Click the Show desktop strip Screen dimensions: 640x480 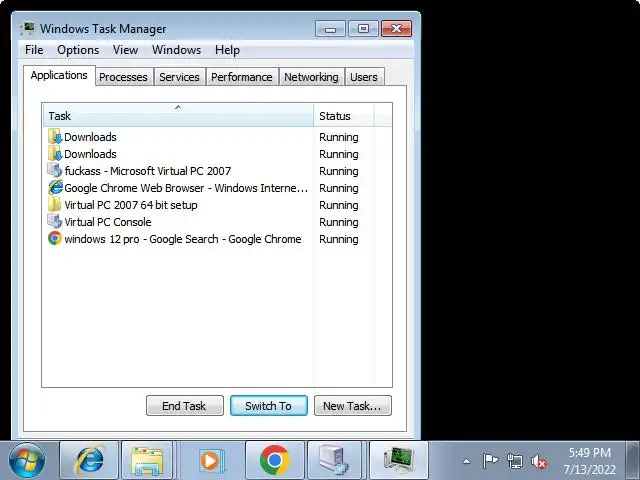click(633, 460)
